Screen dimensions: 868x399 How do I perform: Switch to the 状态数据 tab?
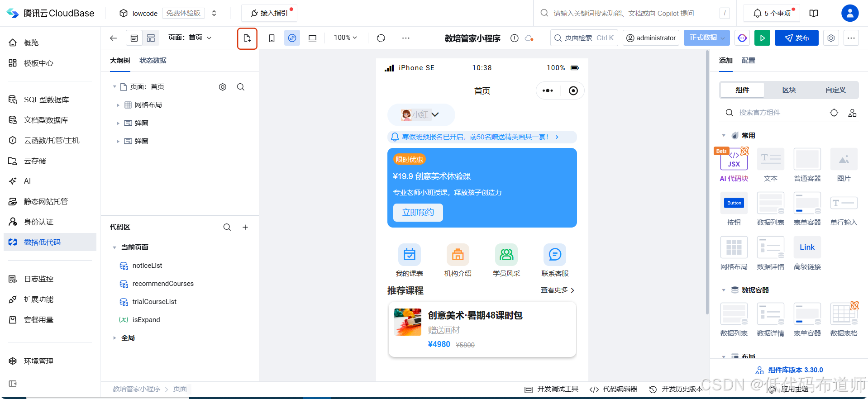coord(153,60)
